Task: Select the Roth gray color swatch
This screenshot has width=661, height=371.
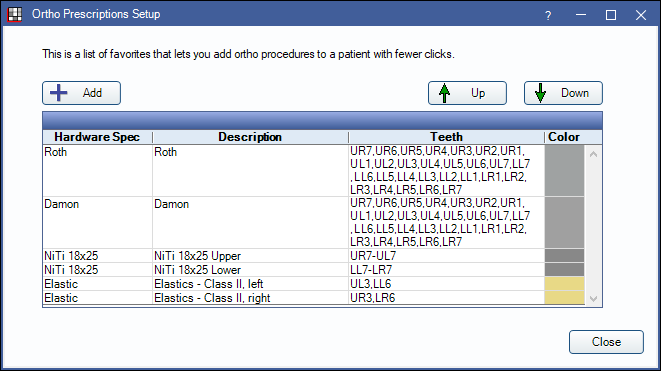Action: (564, 170)
